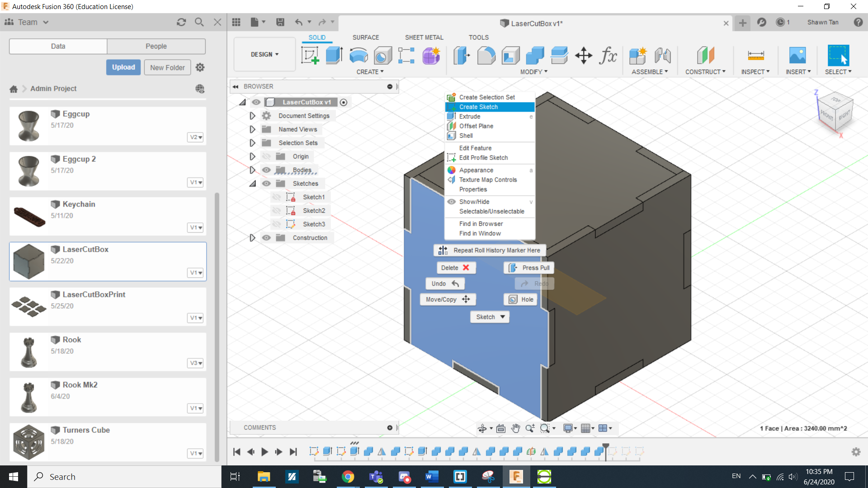Select the Joint tool icon

point(662,56)
